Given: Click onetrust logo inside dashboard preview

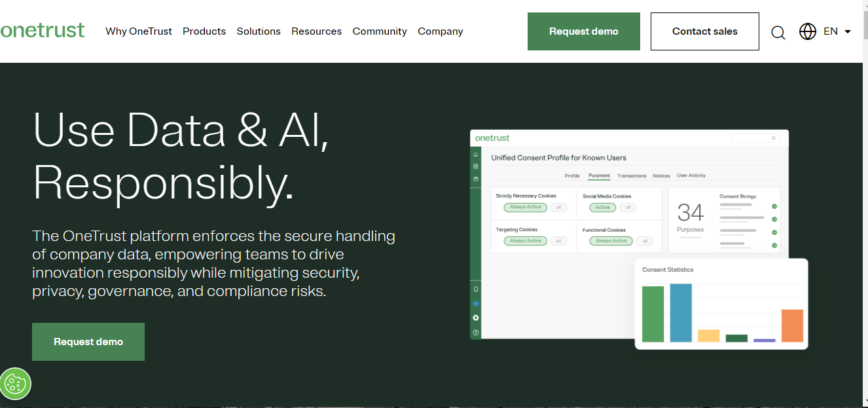Looking at the screenshot, I should coord(492,138).
